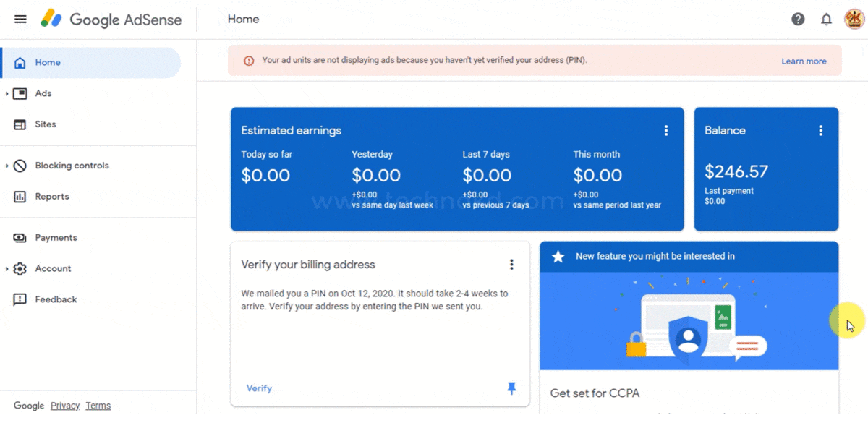The height and width of the screenshot is (423, 868).
Task: Click the Home page title in header
Action: click(x=243, y=20)
